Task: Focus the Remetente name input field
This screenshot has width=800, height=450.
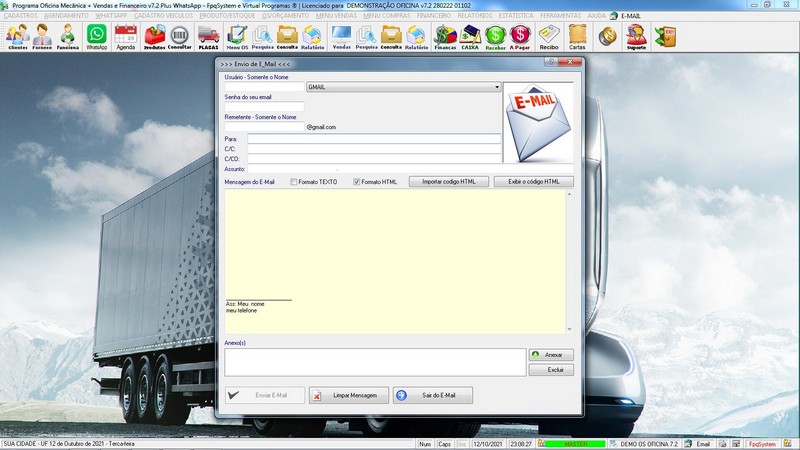Action: coord(264,127)
